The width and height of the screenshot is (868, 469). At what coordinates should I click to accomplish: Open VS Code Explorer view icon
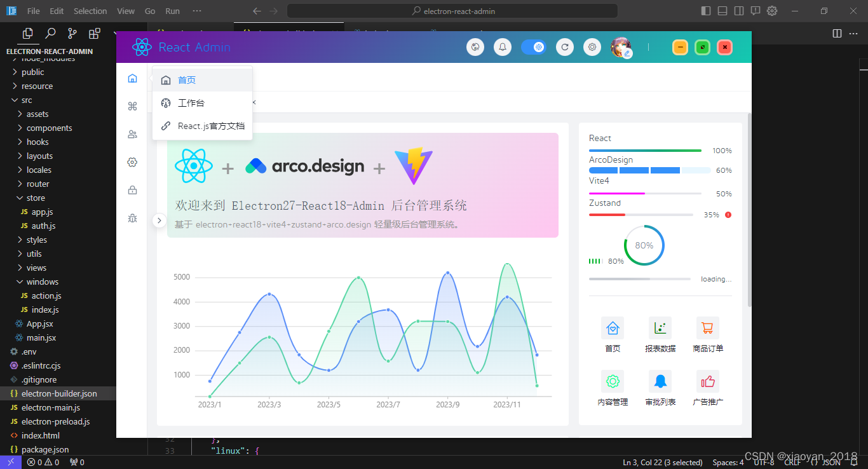[x=27, y=34]
